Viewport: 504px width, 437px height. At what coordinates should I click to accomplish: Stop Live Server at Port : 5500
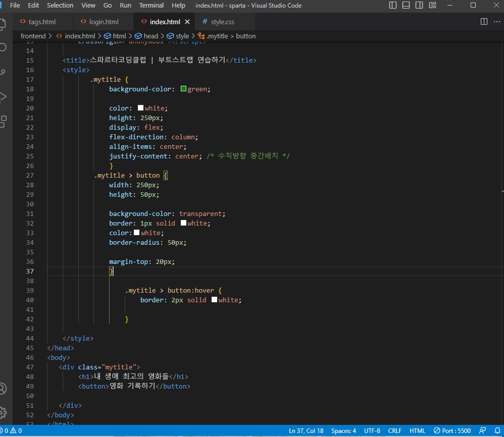click(x=452, y=431)
